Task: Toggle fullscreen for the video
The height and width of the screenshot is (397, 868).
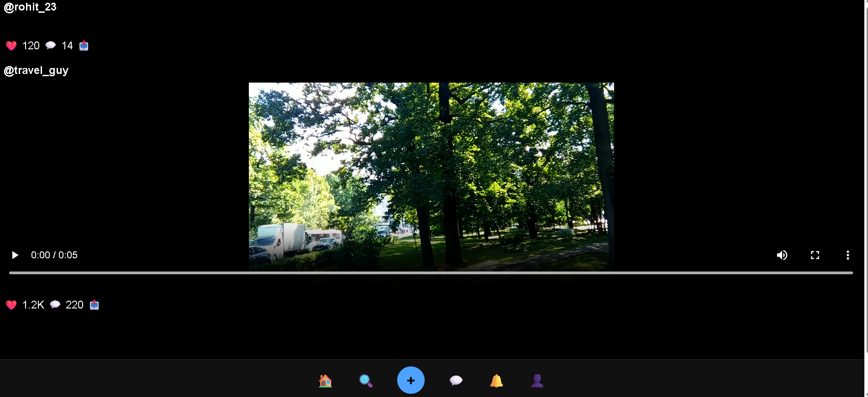Action: pos(815,255)
